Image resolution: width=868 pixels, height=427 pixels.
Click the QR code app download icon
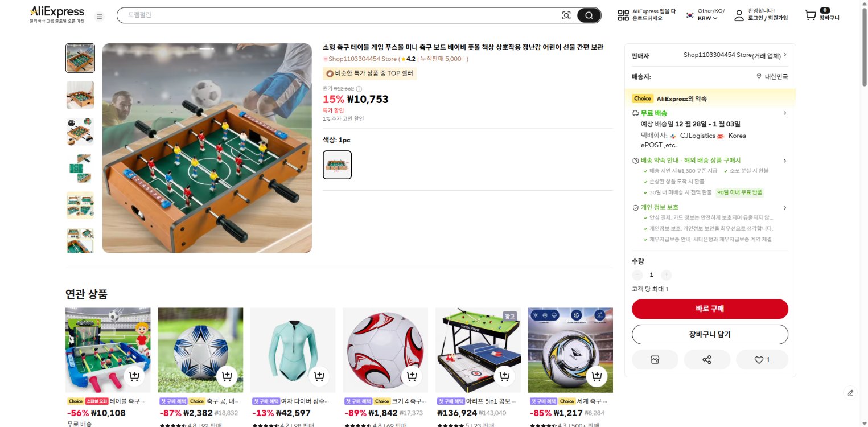click(x=623, y=15)
